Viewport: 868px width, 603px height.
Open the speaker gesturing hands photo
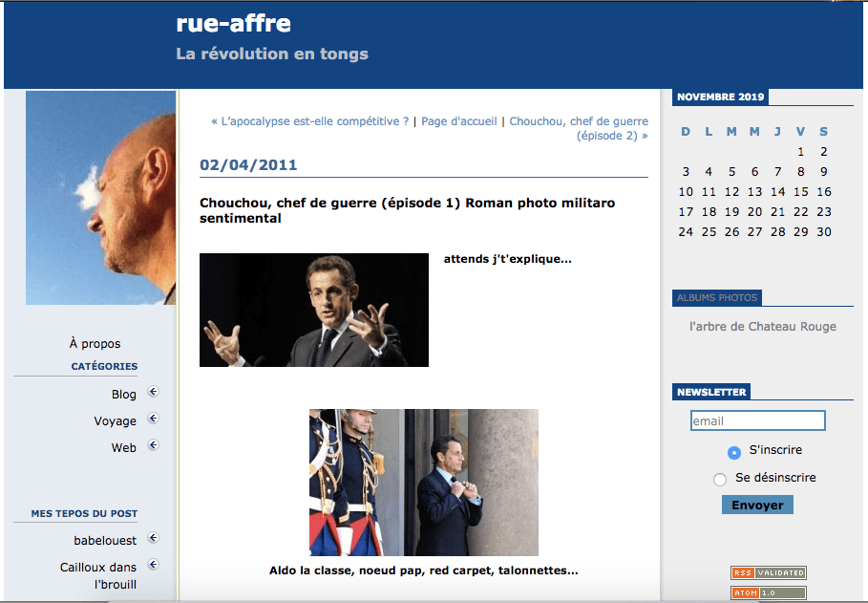pyautogui.click(x=314, y=310)
